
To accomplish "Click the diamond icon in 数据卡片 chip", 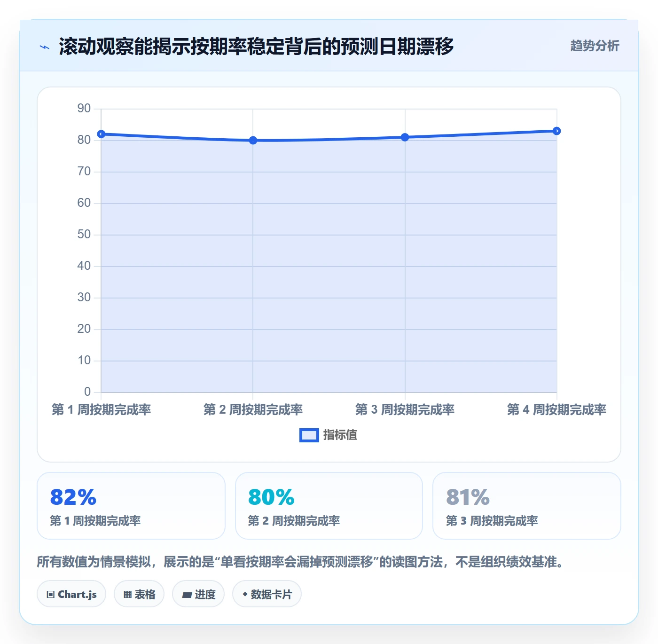I will tap(245, 594).
